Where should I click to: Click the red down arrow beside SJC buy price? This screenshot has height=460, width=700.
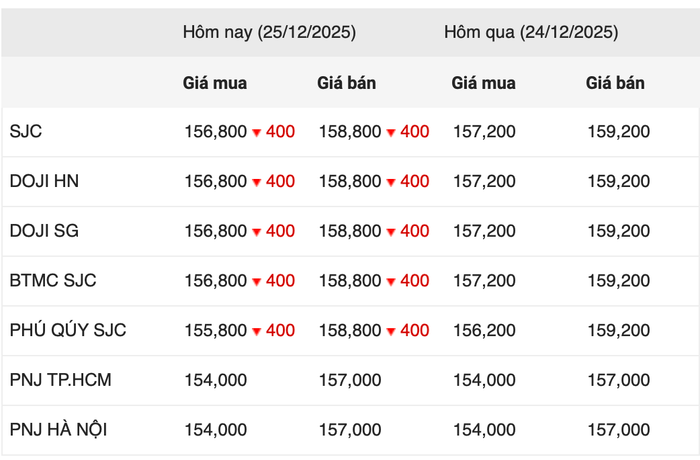[257, 133]
